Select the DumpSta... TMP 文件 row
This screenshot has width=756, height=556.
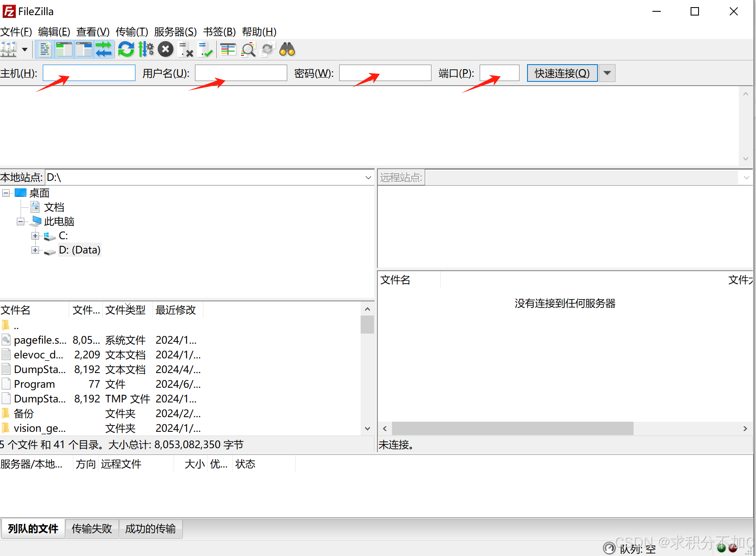tap(180, 399)
